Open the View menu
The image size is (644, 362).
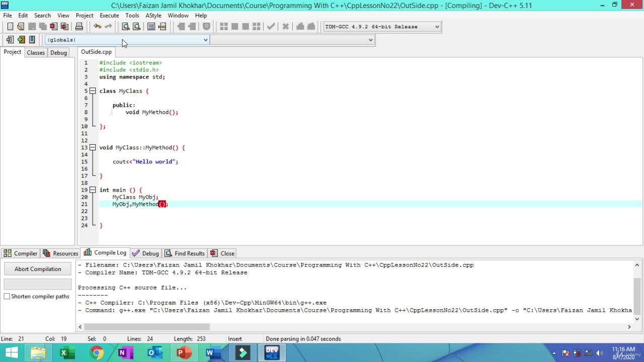pos(63,16)
